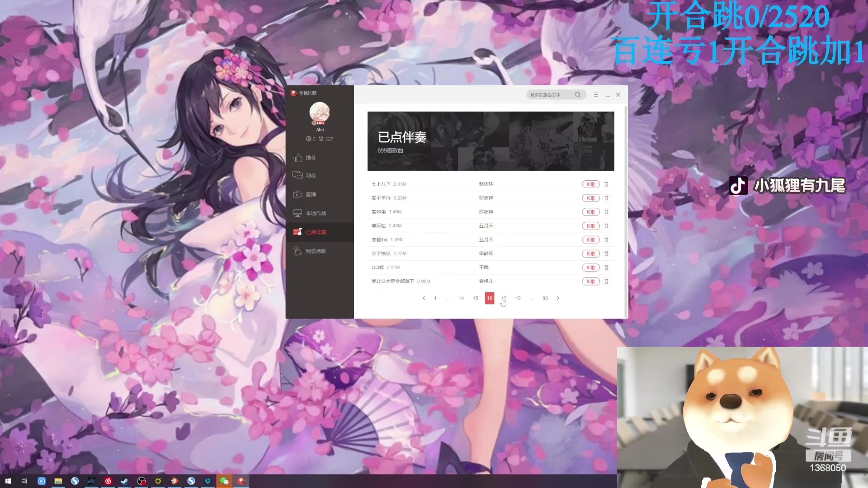Open OBS Studio taskbar icon
Viewport: 868px width, 488px height.
pyautogui.click(x=142, y=481)
